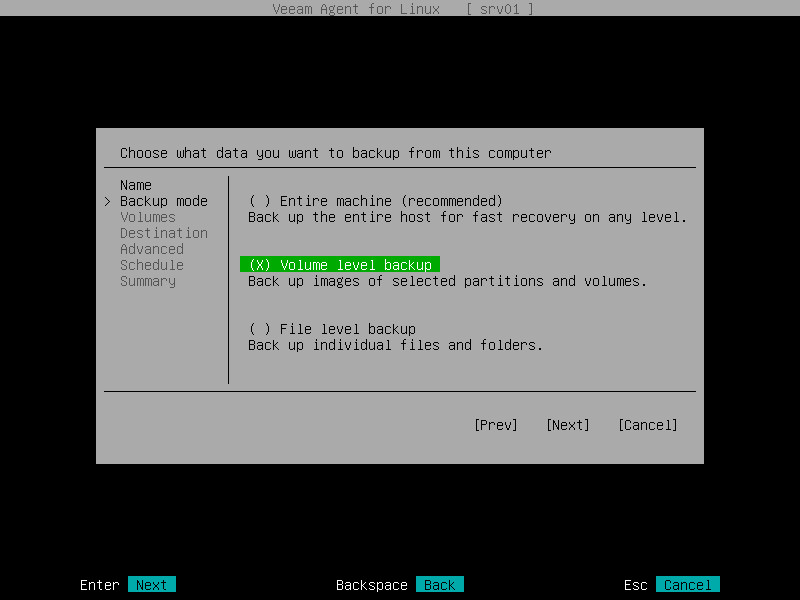Choose the File level backup option
The height and width of the screenshot is (600, 800).
click(x=332, y=329)
